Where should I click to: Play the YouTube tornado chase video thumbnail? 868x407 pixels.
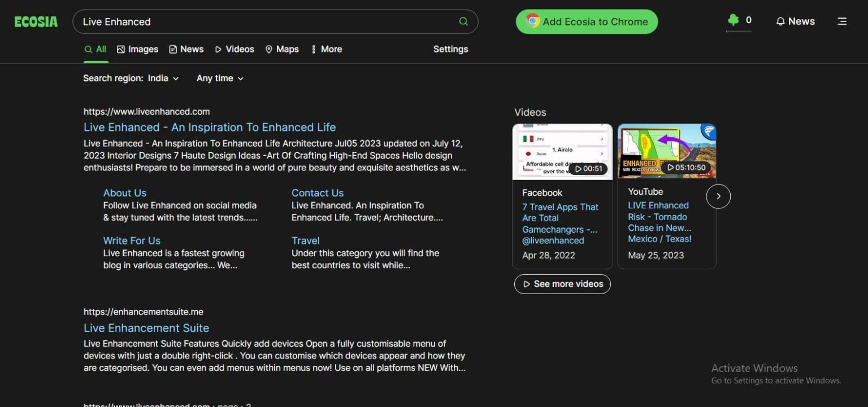pyautogui.click(x=667, y=151)
